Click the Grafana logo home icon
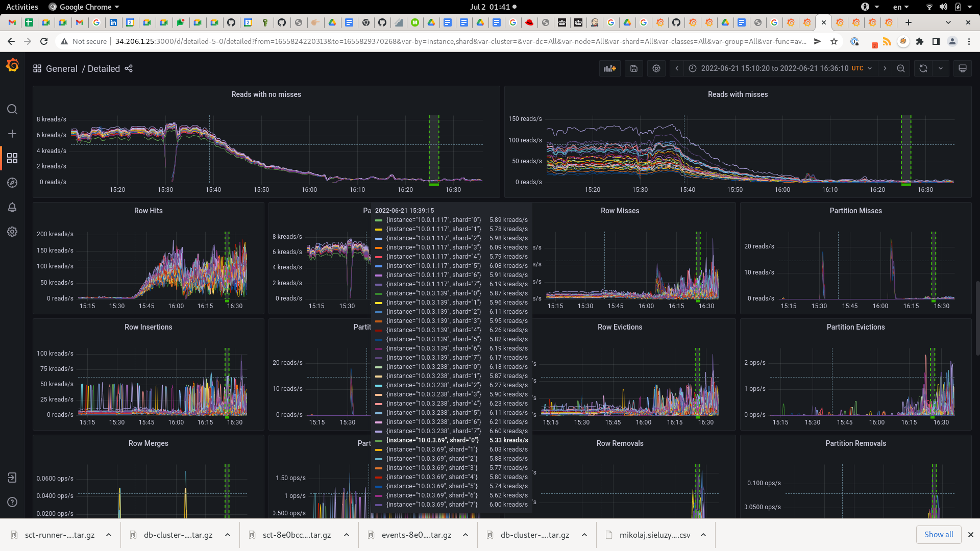 click(12, 65)
